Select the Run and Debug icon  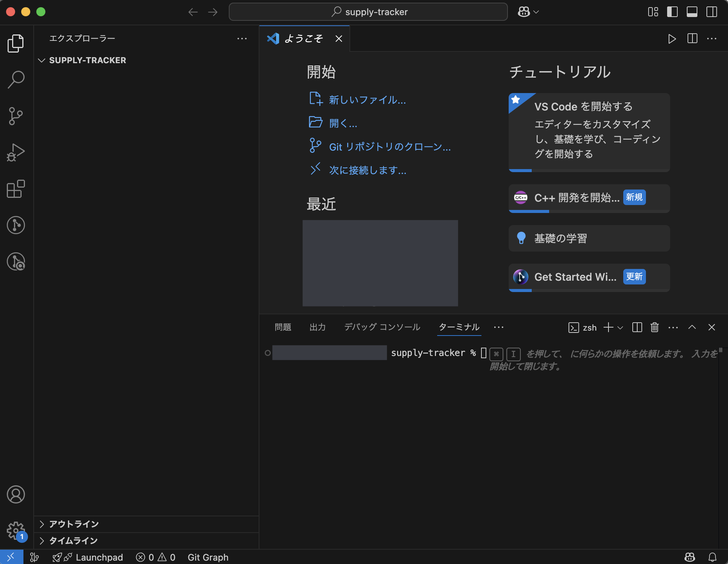(x=16, y=152)
